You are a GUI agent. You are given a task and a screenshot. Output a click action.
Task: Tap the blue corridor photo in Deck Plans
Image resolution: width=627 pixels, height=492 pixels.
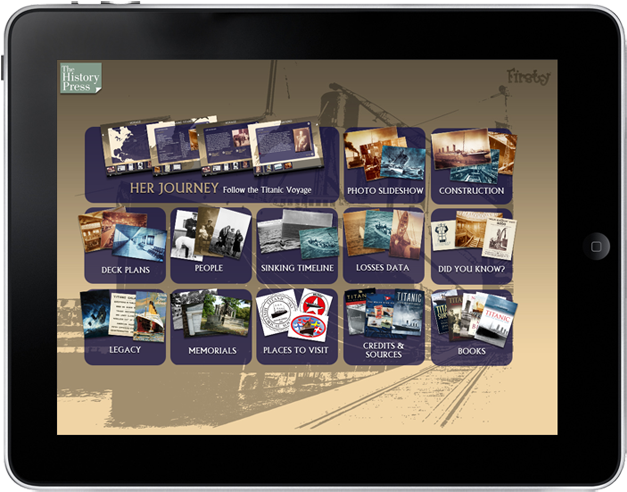(139, 243)
